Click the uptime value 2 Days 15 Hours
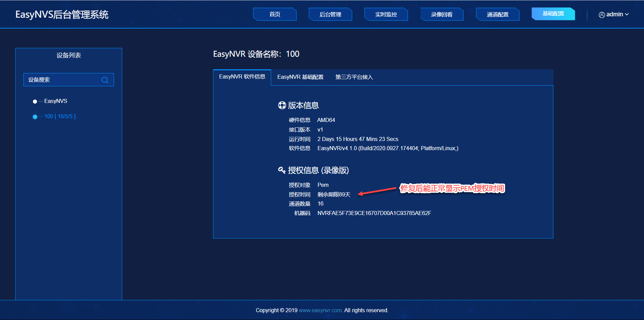The width and height of the screenshot is (644, 320). pos(358,139)
